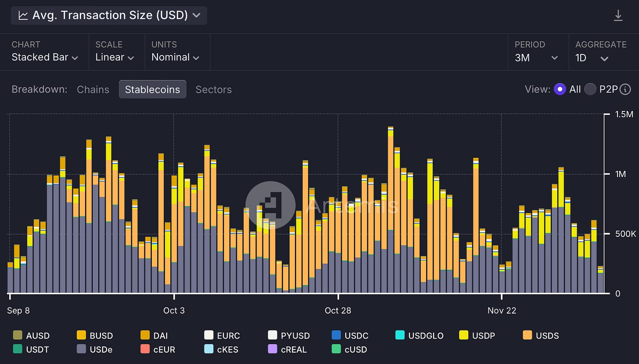Switch breakdown to Sectors

click(x=214, y=89)
